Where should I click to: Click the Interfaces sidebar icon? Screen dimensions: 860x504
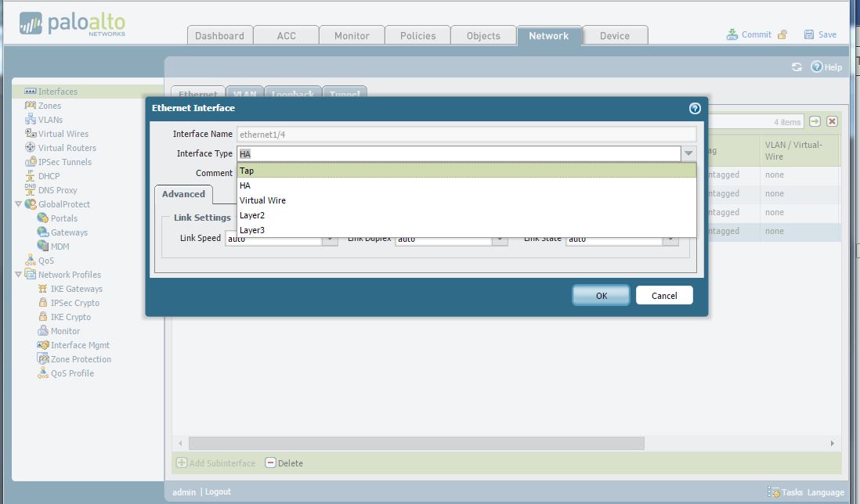tap(31, 92)
